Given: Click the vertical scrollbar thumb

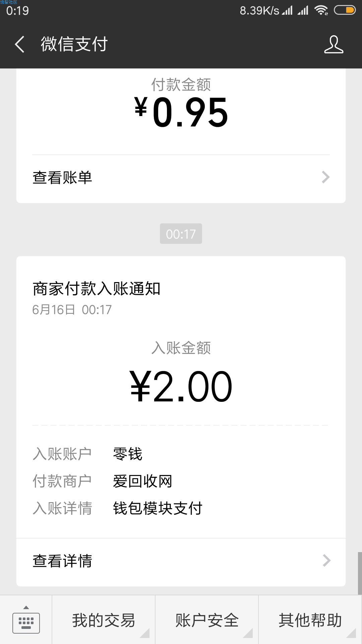Looking at the screenshot, I should [x=360, y=574].
